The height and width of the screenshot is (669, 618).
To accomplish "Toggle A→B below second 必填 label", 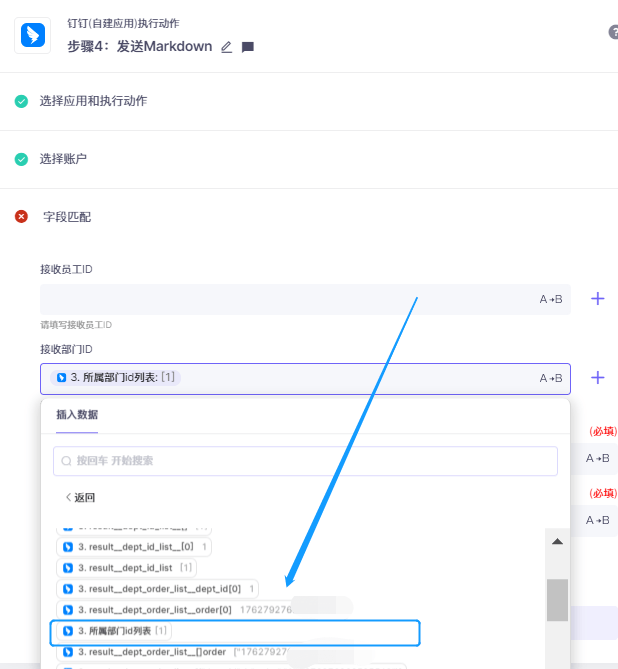I will pyautogui.click(x=597, y=521).
